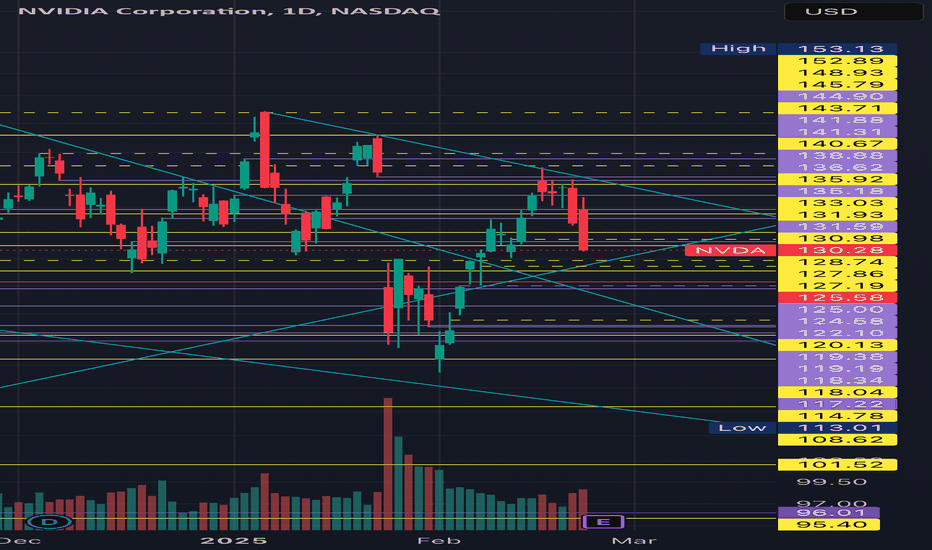The height and width of the screenshot is (550, 932).
Task: Select the Low label
Action: (x=742, y=428)
